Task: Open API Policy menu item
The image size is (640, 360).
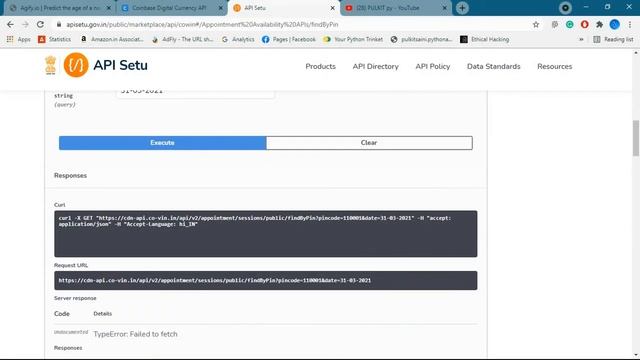Action: (x=433, y=67)
